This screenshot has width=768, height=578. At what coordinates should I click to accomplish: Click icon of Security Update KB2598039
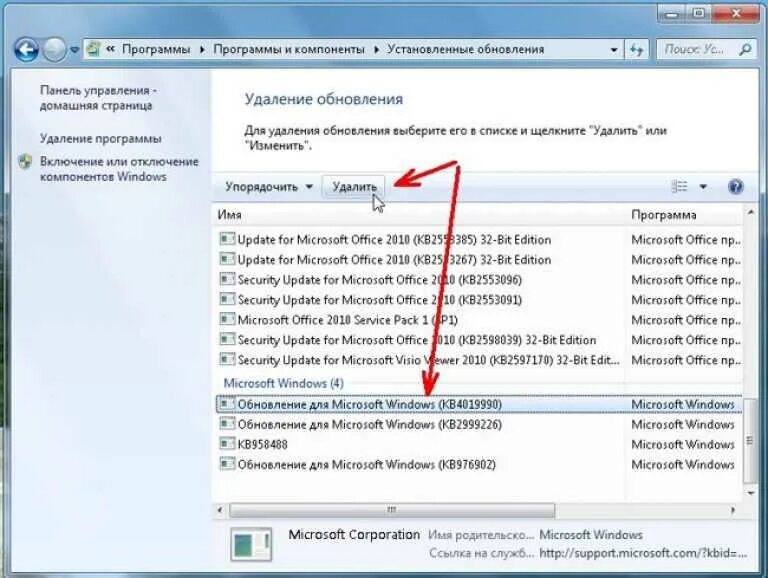coord(227,339)
